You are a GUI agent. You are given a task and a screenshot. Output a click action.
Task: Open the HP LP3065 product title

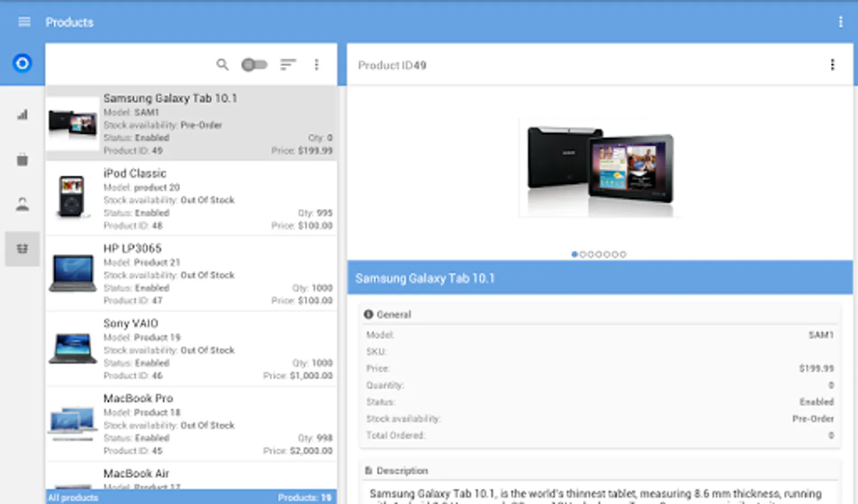coord(132,248)
